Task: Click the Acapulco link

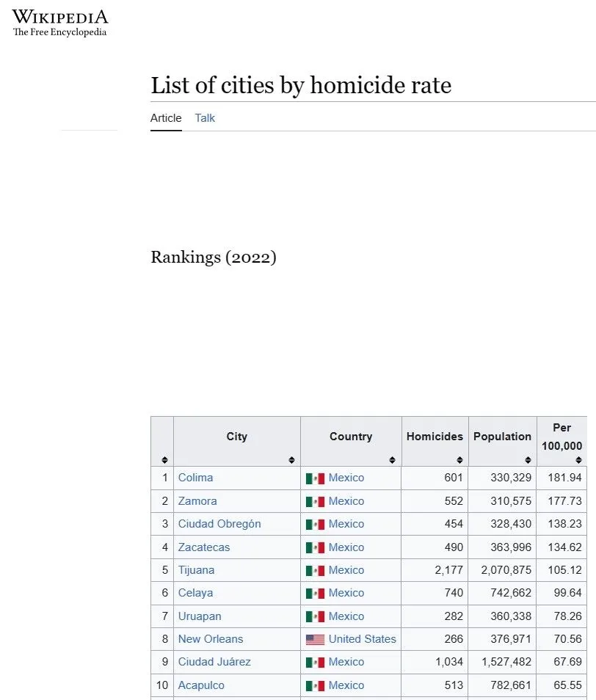Action: coord(201,685)
